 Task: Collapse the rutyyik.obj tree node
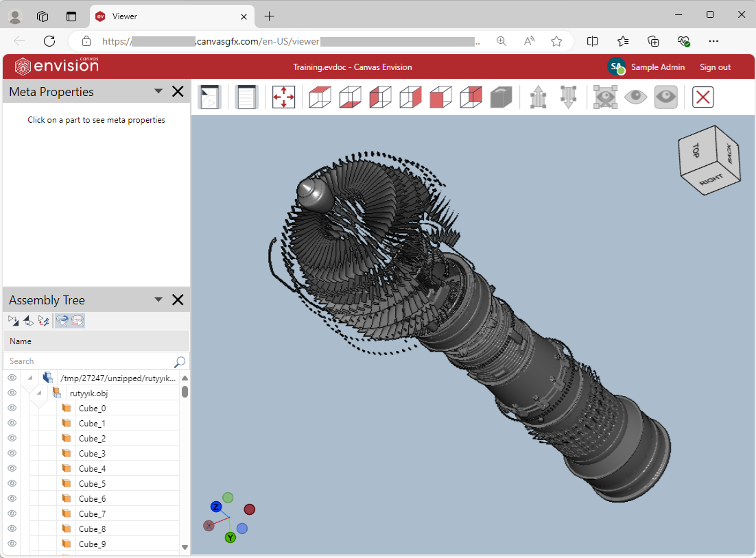[x=38, y=392]
